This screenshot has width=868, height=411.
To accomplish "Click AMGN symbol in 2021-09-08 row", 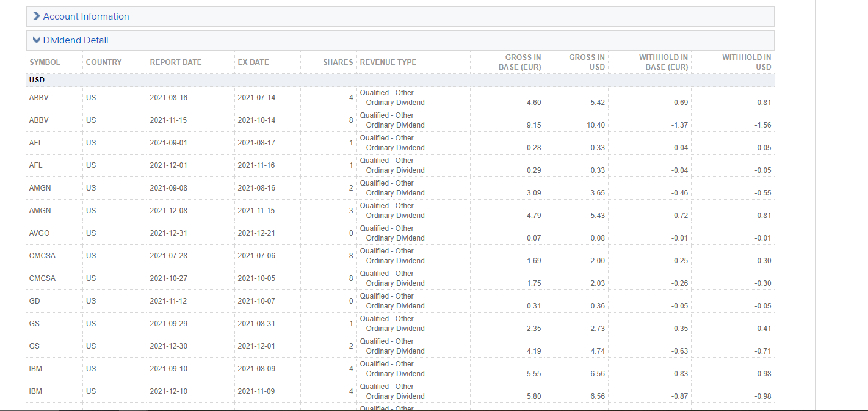I will click(40, 188).
